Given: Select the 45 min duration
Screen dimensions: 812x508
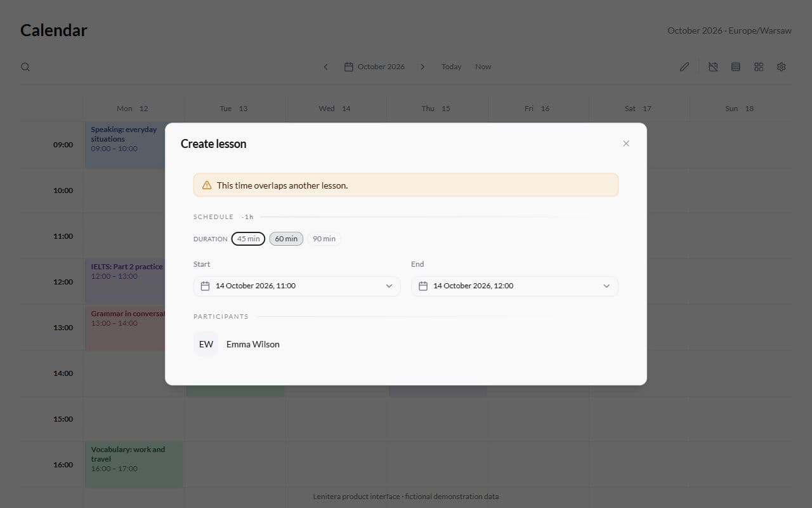Looking at the screenshot, I should (248, 239).
